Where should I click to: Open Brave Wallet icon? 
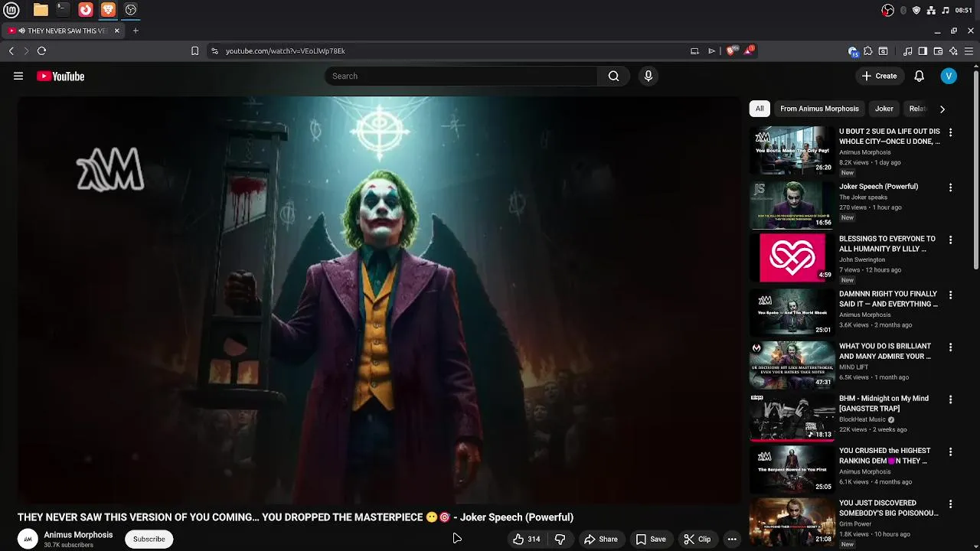click(x=938, y=51)
